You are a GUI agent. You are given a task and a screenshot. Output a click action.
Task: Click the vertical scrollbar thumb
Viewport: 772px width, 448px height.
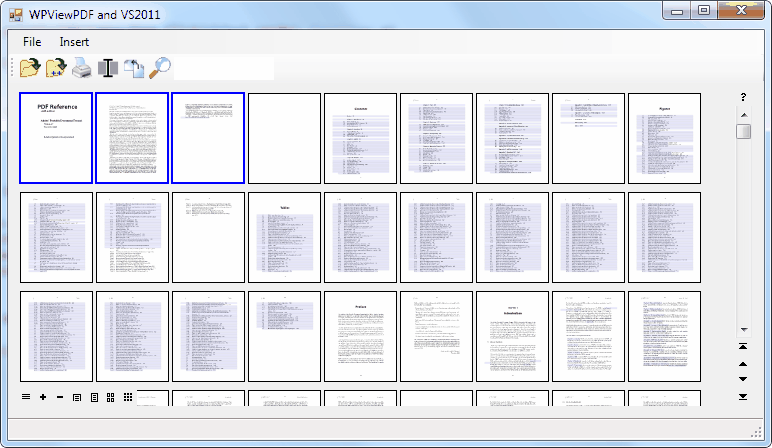point(744,131)
